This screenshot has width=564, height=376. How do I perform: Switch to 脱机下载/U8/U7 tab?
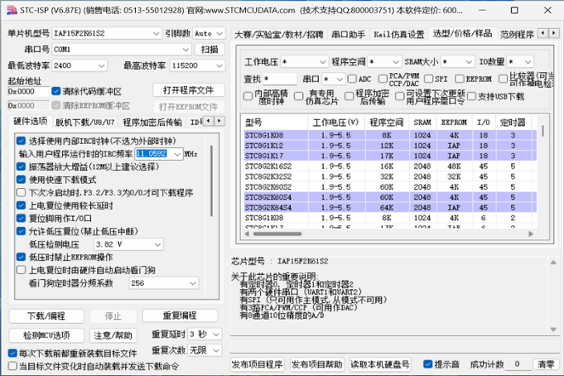pos(85,122)
